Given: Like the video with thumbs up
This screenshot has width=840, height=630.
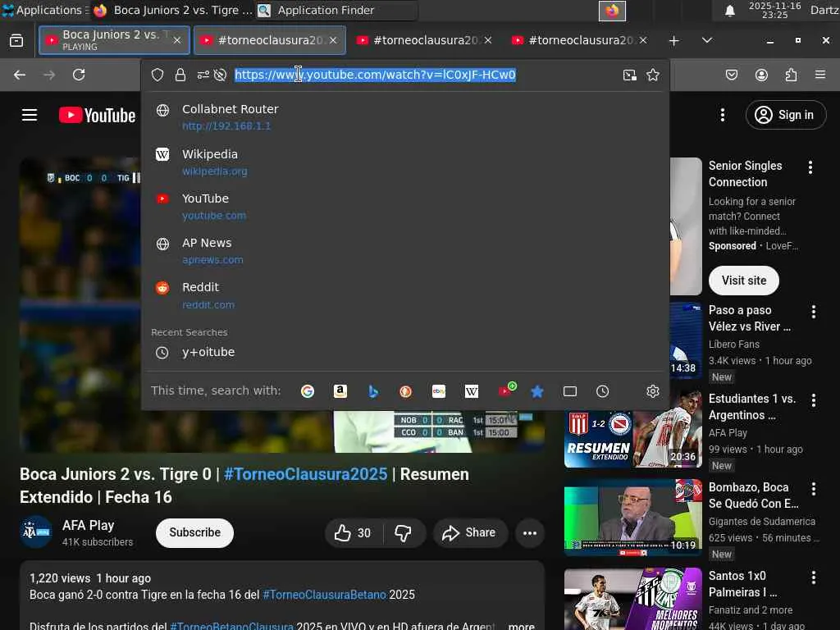Looking at the screenshot, I should (353, 533).
